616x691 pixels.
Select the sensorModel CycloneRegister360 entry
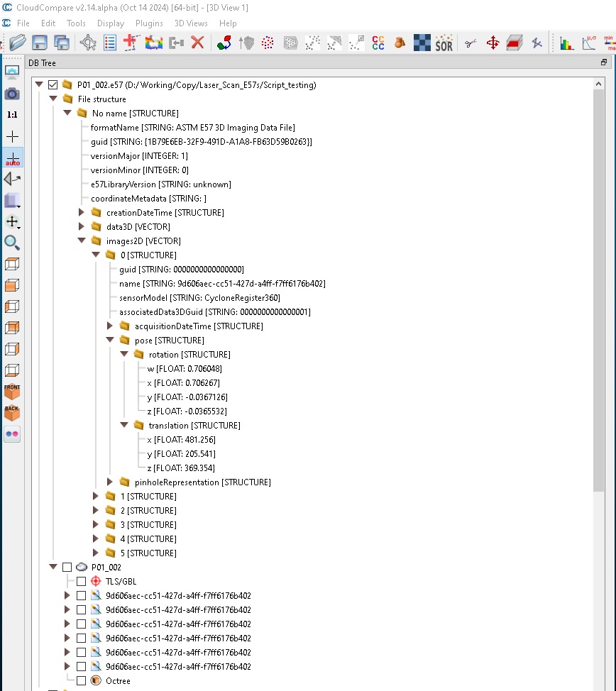(x=199, y=298)
